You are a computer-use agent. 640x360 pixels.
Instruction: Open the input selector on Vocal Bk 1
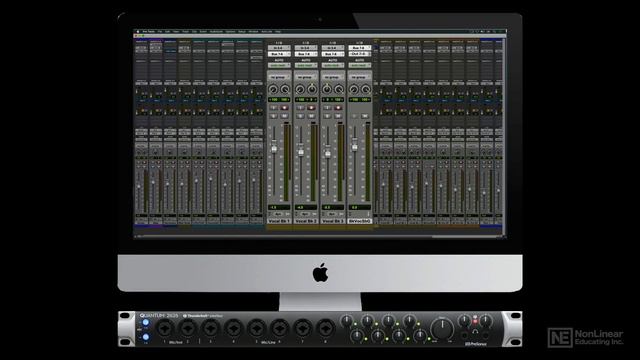(279, 48)
